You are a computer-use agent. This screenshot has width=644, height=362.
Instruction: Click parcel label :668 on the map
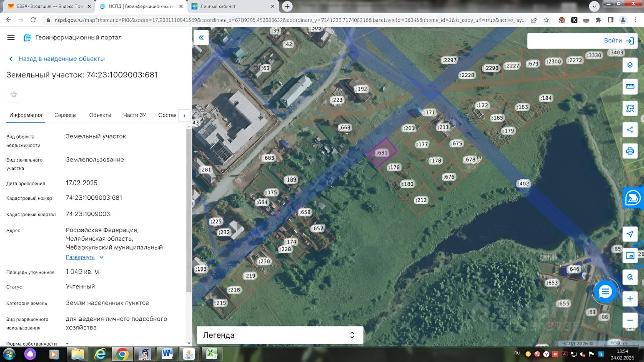[x=344, y=128]
